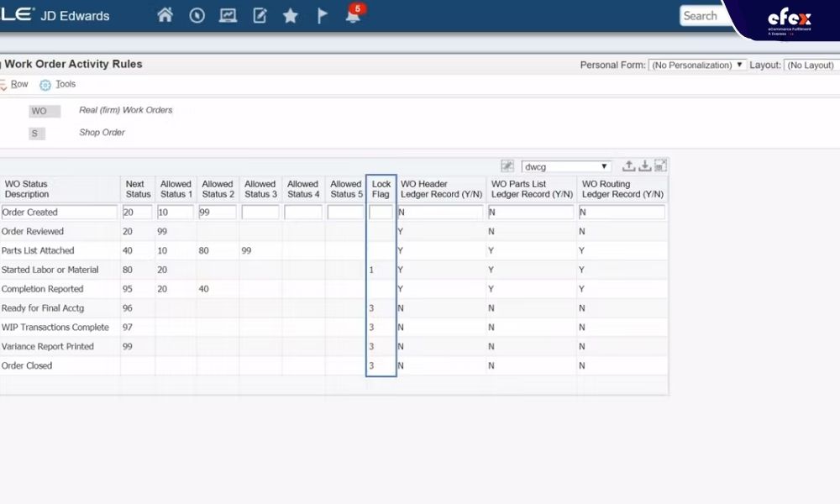Click WO Parts List Ledger field, Order Created row
The image size is (840, 504).
(531, 212)
